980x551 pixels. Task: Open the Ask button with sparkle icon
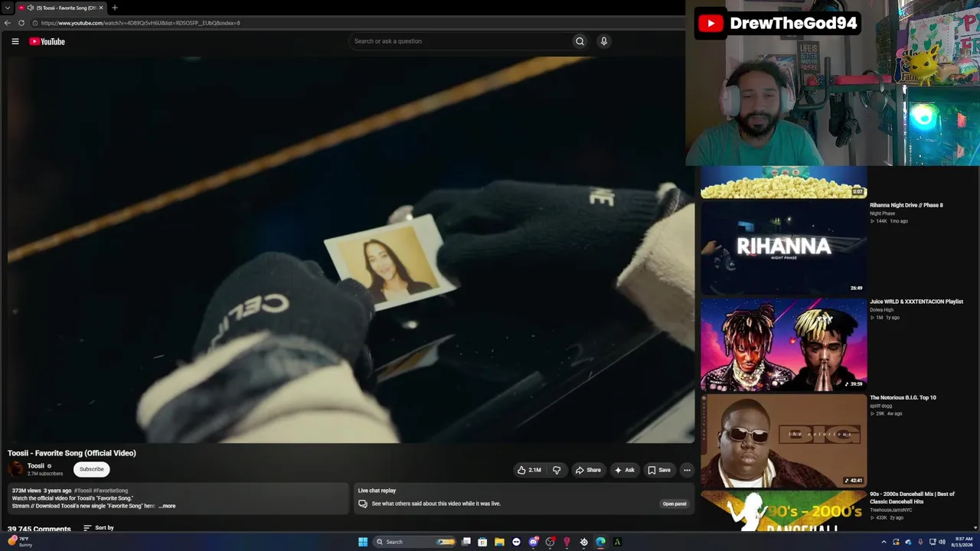pos(625,470)
